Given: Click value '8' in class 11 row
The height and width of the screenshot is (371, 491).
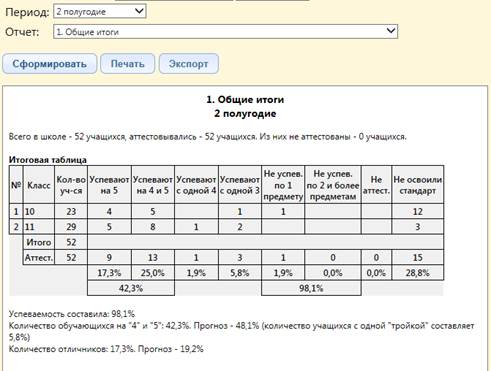Looking at the screenshot, I should [153, 227].
